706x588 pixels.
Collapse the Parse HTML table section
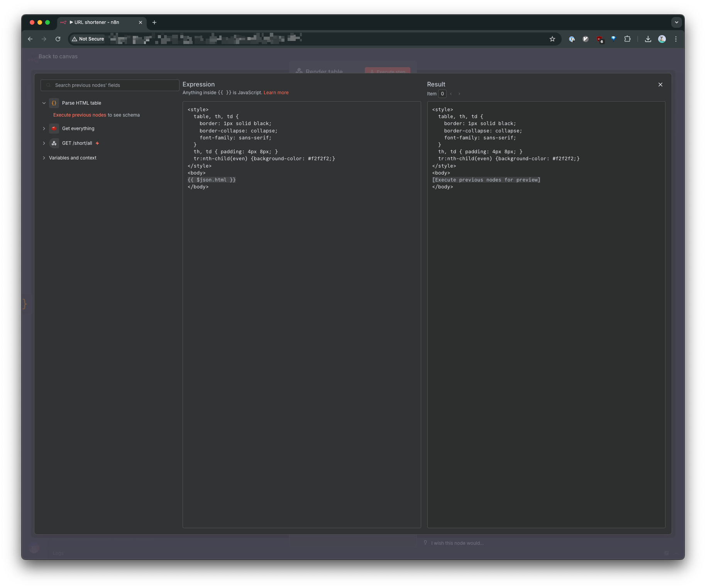tap(44, 103)
